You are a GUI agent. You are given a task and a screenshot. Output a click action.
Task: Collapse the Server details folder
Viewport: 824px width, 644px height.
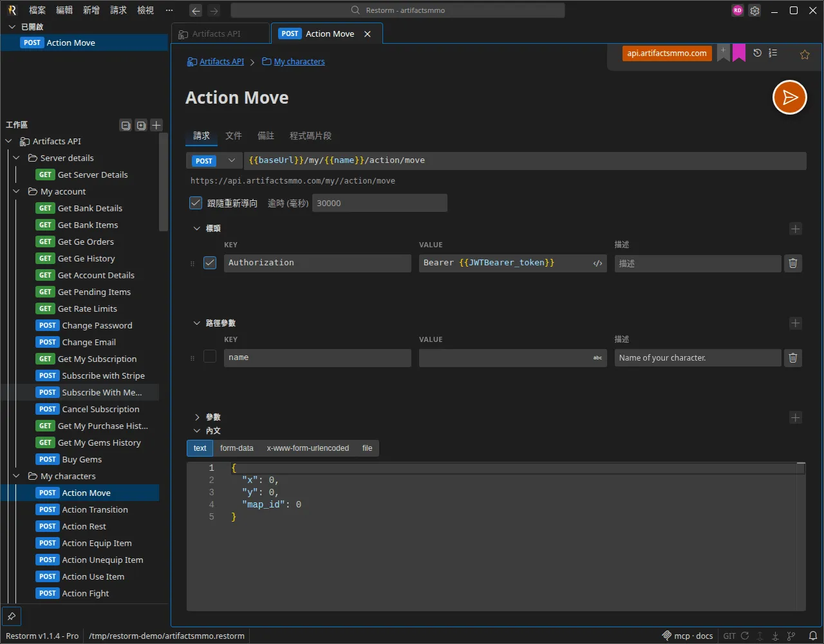[x=17, y=158]
